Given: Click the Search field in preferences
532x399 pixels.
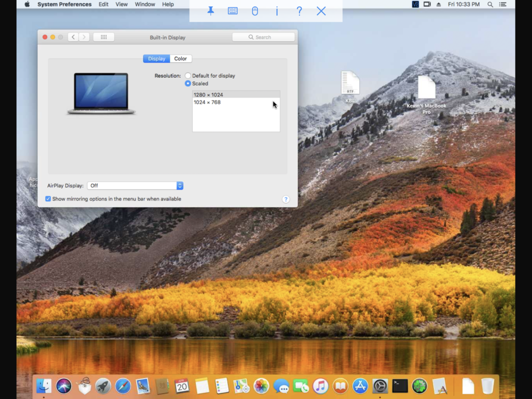Looking at the screenshot, I should coord(263,37).
